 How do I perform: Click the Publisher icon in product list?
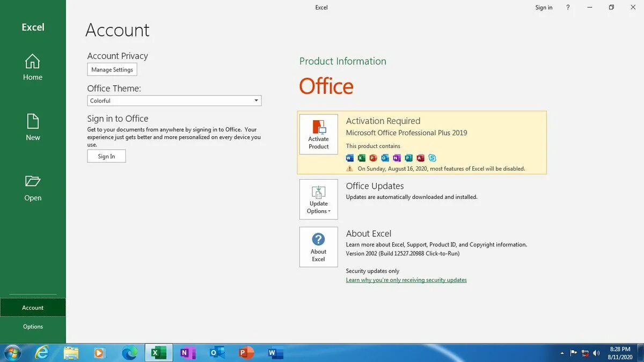[x=409, y=158]
